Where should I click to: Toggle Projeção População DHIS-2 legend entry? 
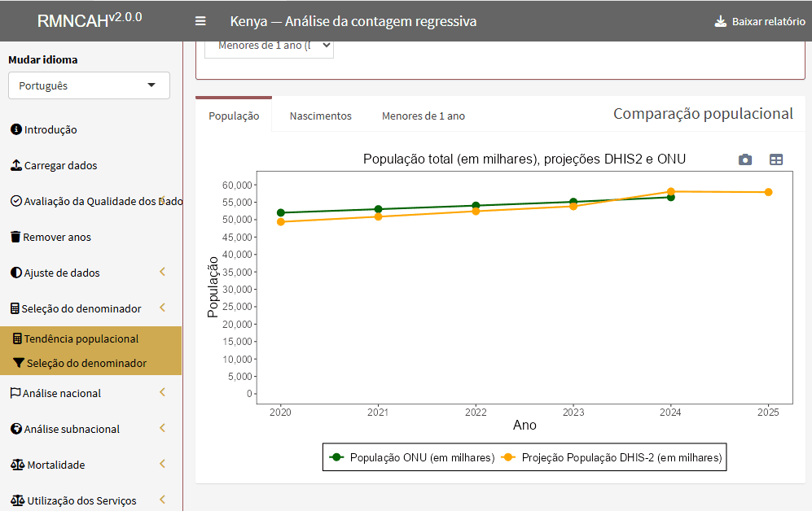(612, 457)
